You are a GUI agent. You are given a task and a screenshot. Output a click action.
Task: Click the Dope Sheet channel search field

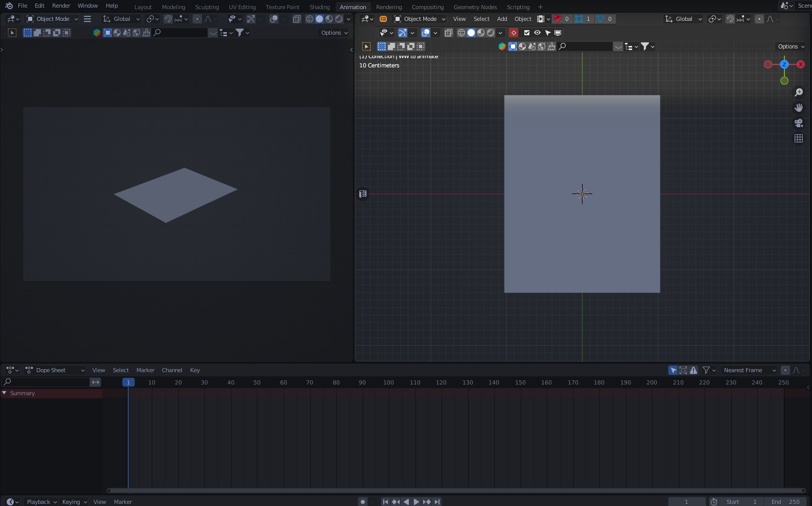46,382
